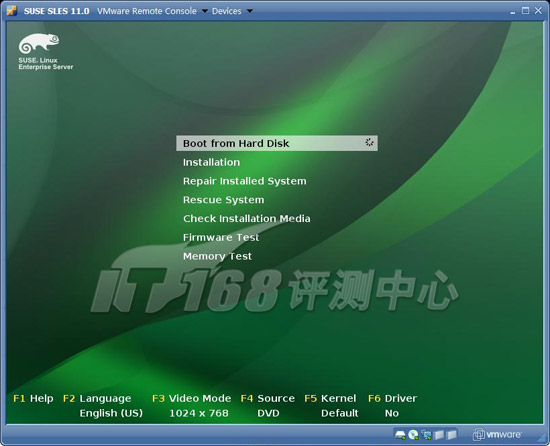Viewport: 550px width, 446px height.
Task: Choose Rescue System from boot menu
Action: [x=223, y=200]
